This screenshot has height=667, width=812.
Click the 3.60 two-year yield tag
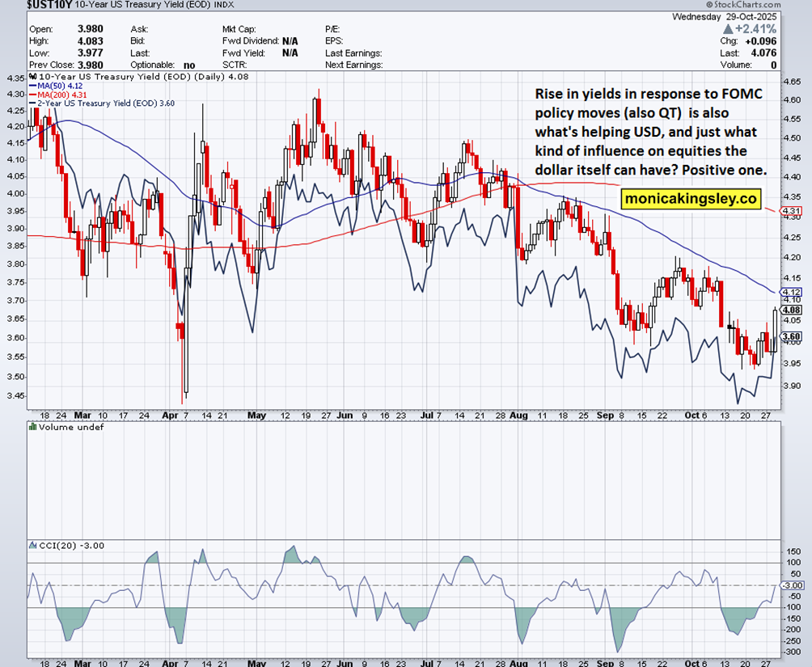click(x=791, y=336)
